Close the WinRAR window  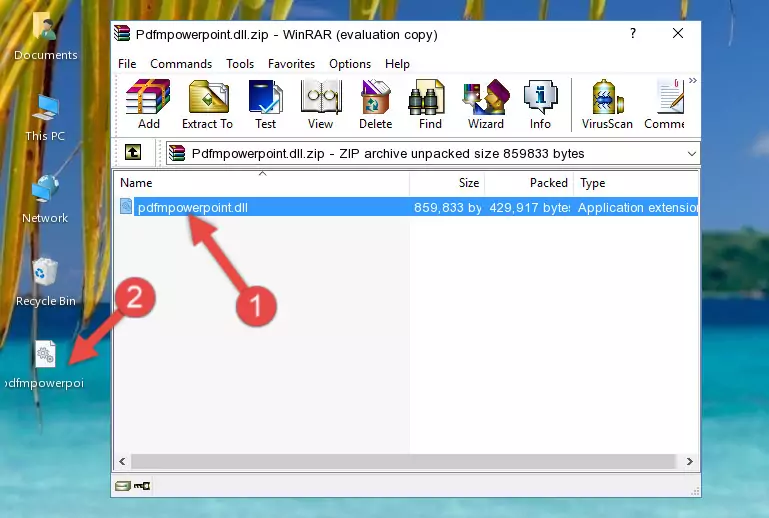click(x=678, y=33)
